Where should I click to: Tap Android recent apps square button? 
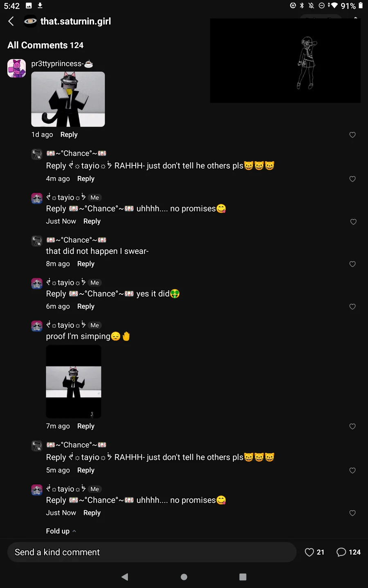243,577
